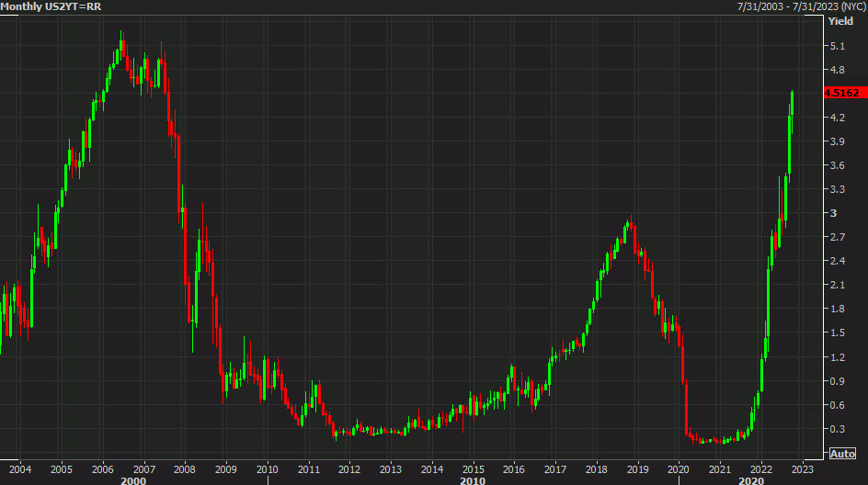The width and height of the screenshot is (868, 485).
Task: Select the bold 2000 decade label
Action: pos(133,479)
